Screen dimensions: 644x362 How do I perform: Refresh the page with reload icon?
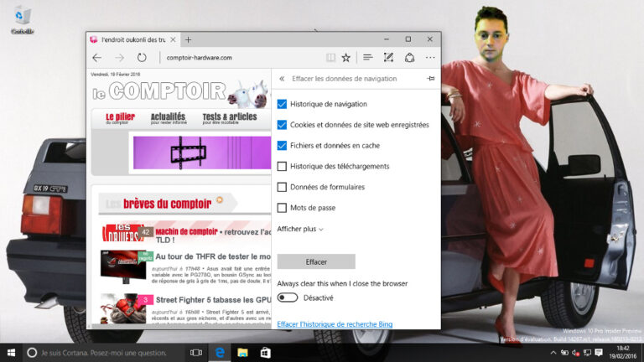[x=142, y=58]
